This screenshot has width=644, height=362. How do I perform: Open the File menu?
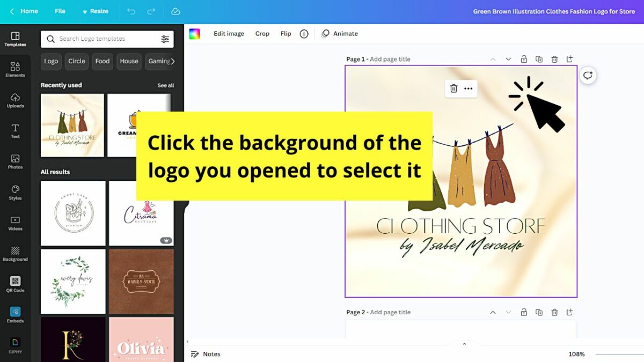[60, 11]
